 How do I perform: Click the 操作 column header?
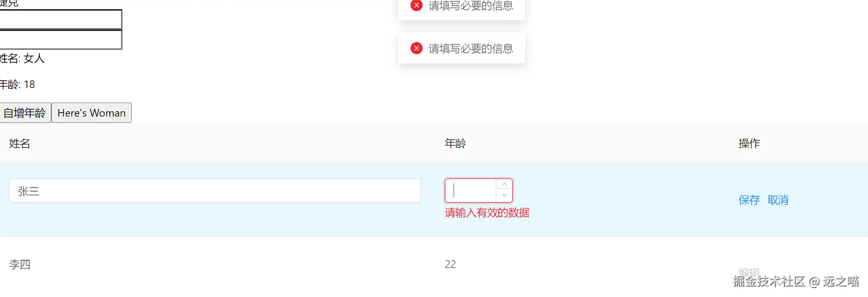749,144
